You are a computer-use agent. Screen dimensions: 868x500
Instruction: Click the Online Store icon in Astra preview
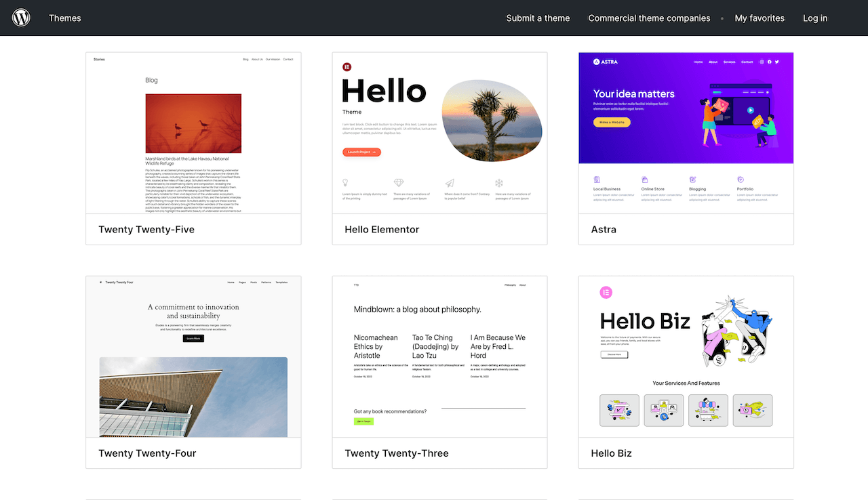[645, 180]
